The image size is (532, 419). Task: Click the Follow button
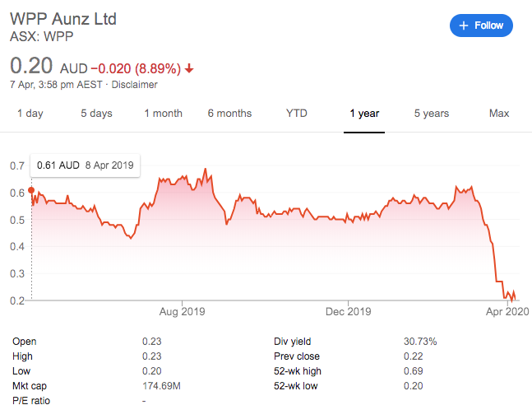point(481,26)
